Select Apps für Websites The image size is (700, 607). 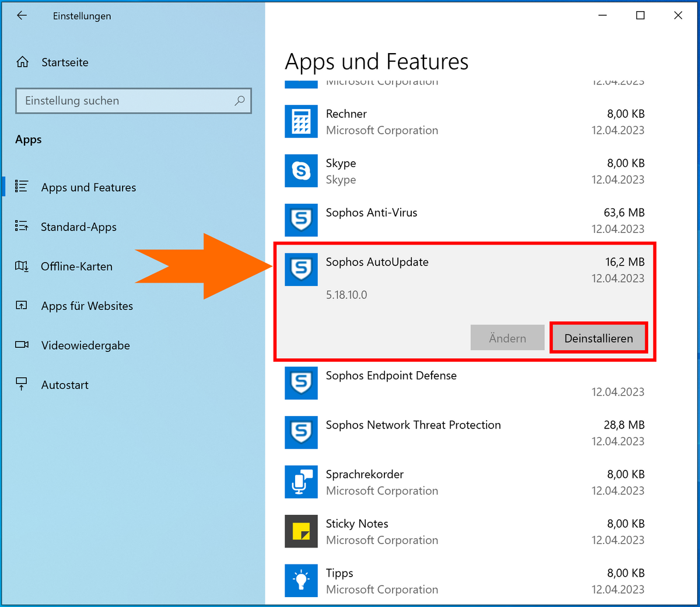[87, 306]
